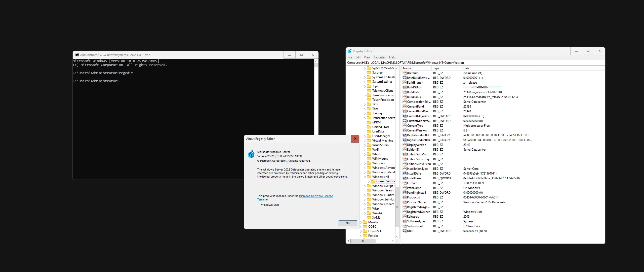Open the Edit menu
This screenshot has height=272, width=644.
coord(358,57)
